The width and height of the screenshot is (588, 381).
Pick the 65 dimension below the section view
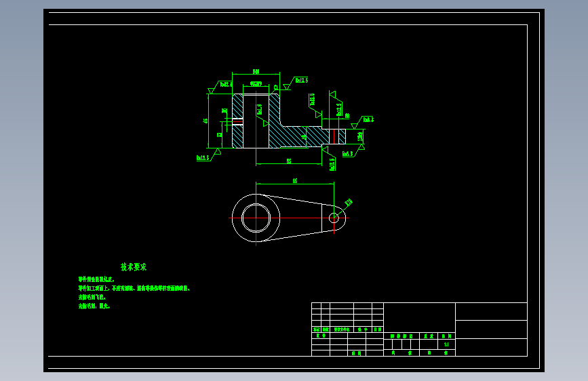pyautogui.click(x=289, y=161)
